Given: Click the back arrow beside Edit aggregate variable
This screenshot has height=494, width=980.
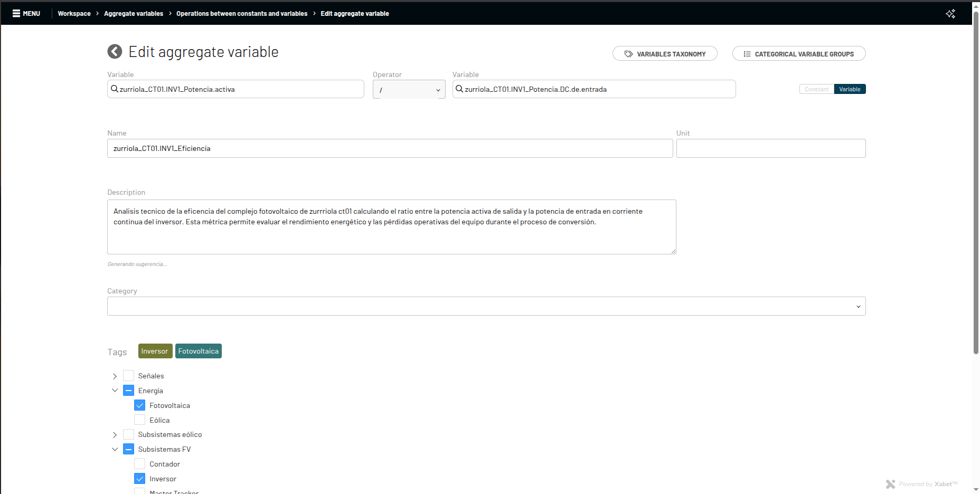Looking at the screenshot, I should coord(115,51).
